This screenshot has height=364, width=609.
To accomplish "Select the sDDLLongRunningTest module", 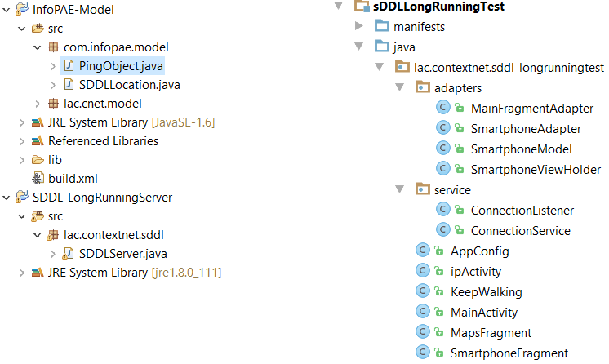I will click(438, 7).
